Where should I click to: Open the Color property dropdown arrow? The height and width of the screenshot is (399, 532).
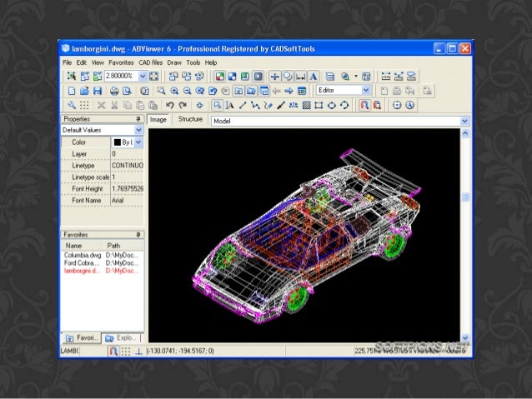pos(138,142)
